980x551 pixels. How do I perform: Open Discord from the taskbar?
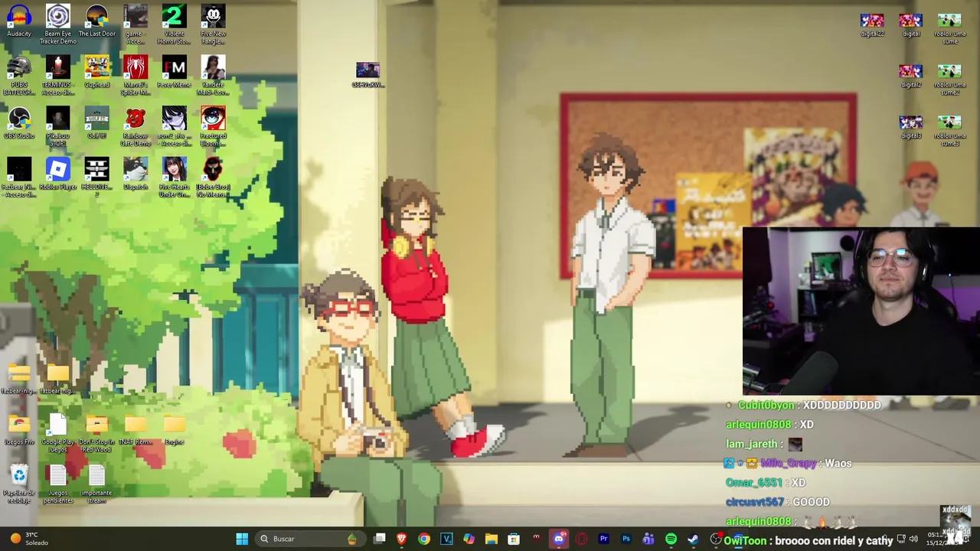(559, 539)
